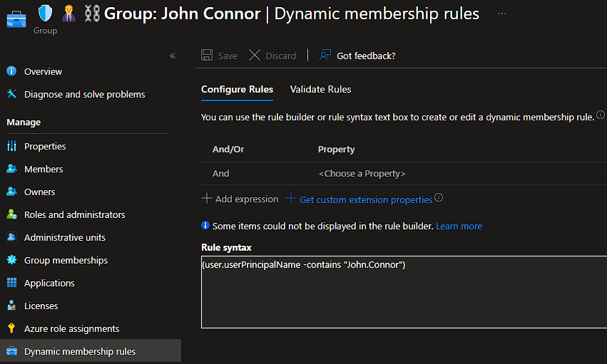Click the Diagnose wrench icon
The image size is (607, 364).
coord(11,94)
